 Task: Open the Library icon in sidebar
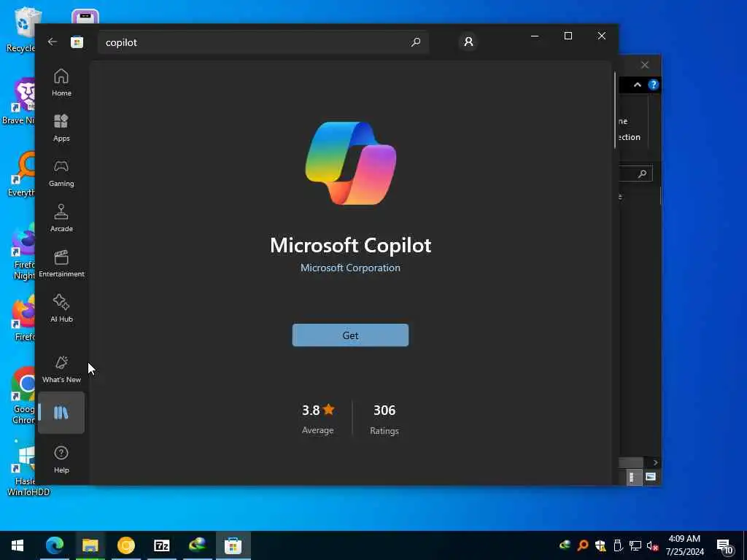pyautogui.click(x=61, y=413)
